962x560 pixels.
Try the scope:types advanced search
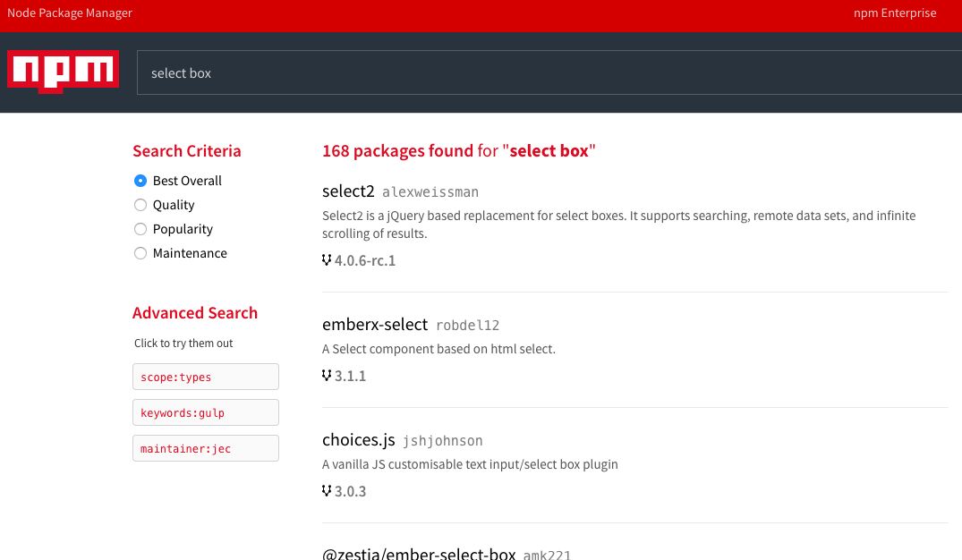click(206, 377)
